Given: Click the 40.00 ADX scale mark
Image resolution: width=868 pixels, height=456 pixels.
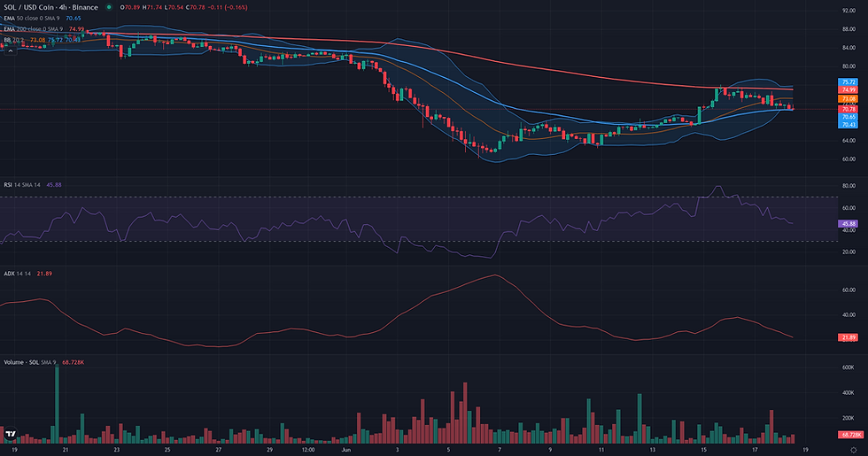Looking at the screenshot, I should click(x=849, y=315).
